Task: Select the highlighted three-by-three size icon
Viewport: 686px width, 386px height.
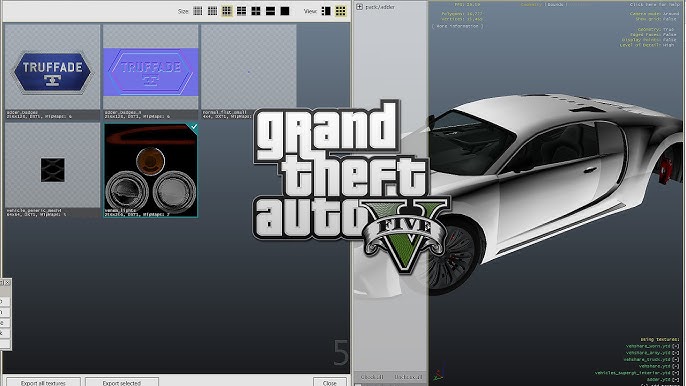Action: point(227,11)
